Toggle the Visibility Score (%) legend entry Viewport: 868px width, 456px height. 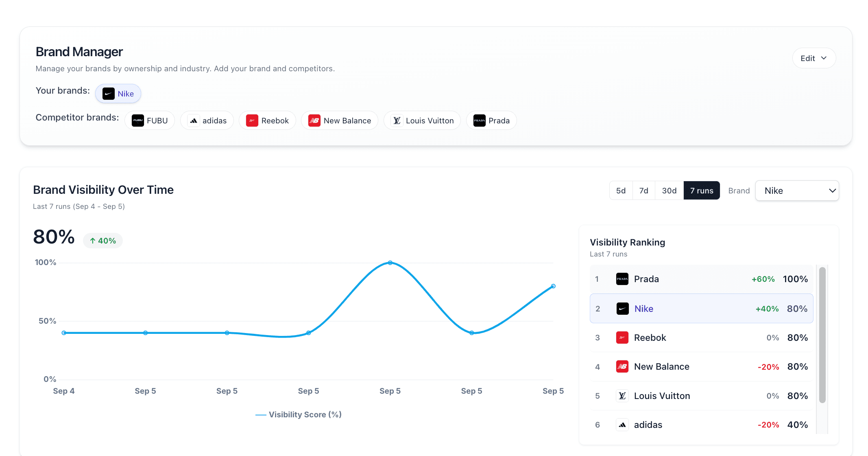[299, 414]
